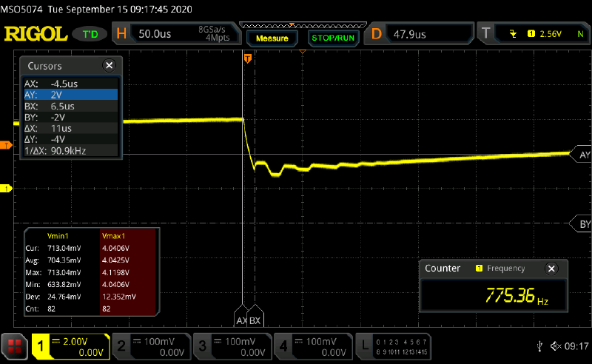
Task: Click the orange trigger level marker on left edge
Action: 6,146
